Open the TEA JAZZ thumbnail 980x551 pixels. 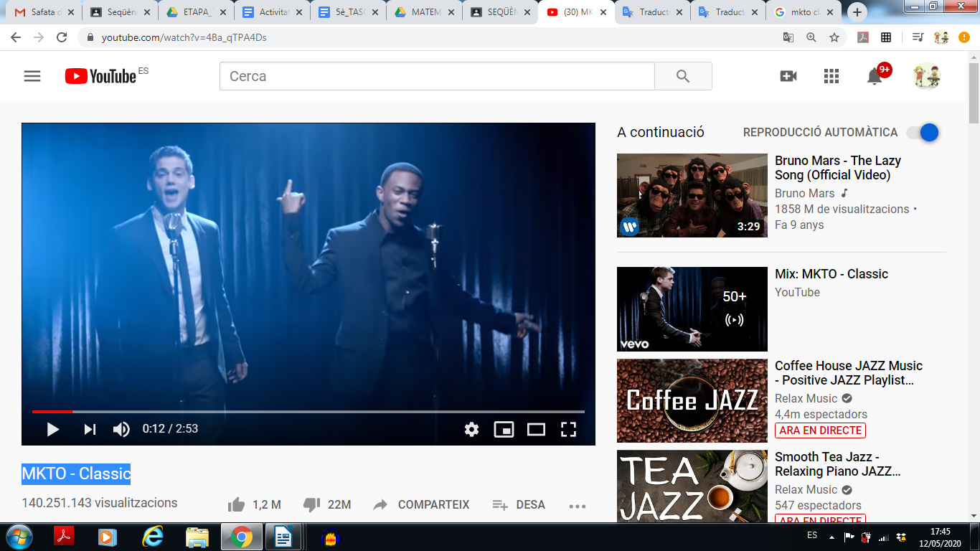coord(692,486)
